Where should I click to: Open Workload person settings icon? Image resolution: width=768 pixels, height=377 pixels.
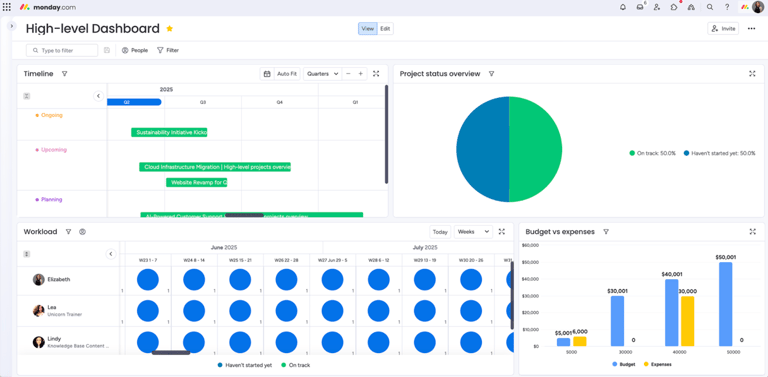click(82, 232)
